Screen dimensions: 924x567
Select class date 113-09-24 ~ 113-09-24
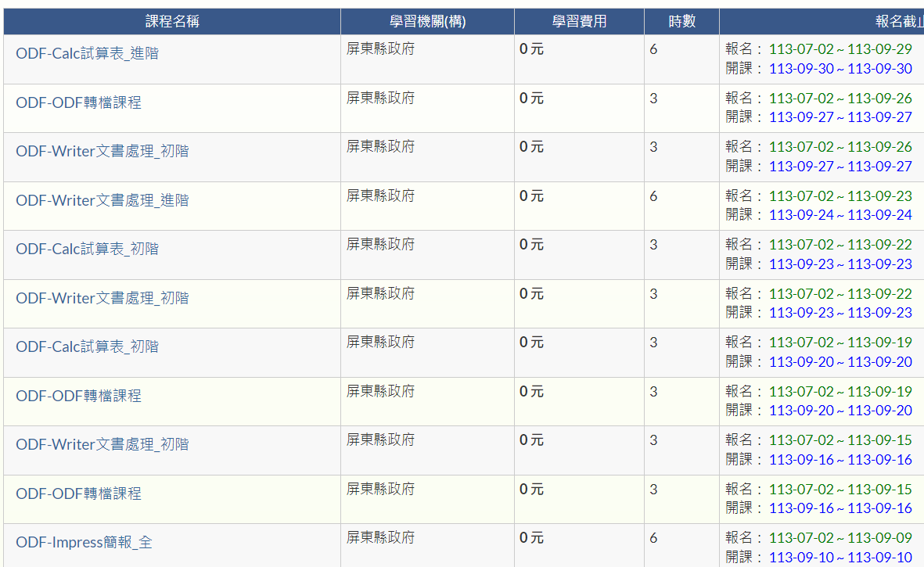tap(840, 215)
